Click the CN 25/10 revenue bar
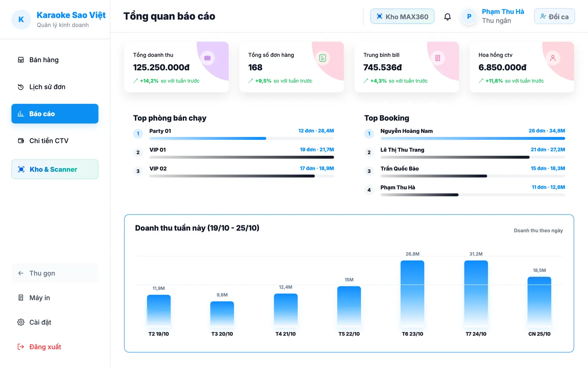This screenshot has height=368, width=588. coord(539,302)
